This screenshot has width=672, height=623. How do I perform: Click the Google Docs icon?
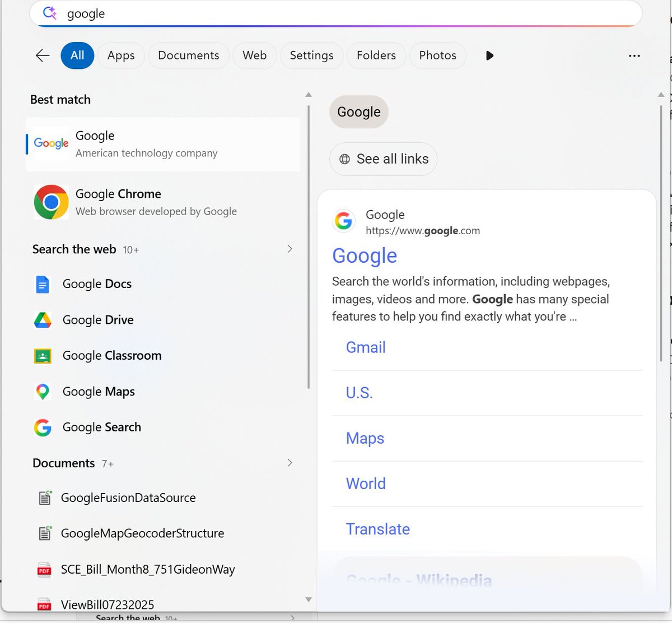click(43, 284)
